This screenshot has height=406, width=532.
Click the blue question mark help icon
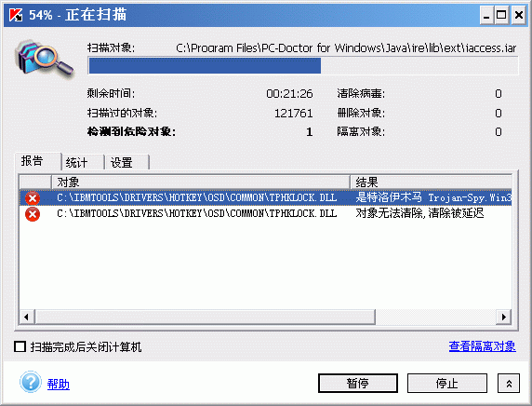(31, 382)
